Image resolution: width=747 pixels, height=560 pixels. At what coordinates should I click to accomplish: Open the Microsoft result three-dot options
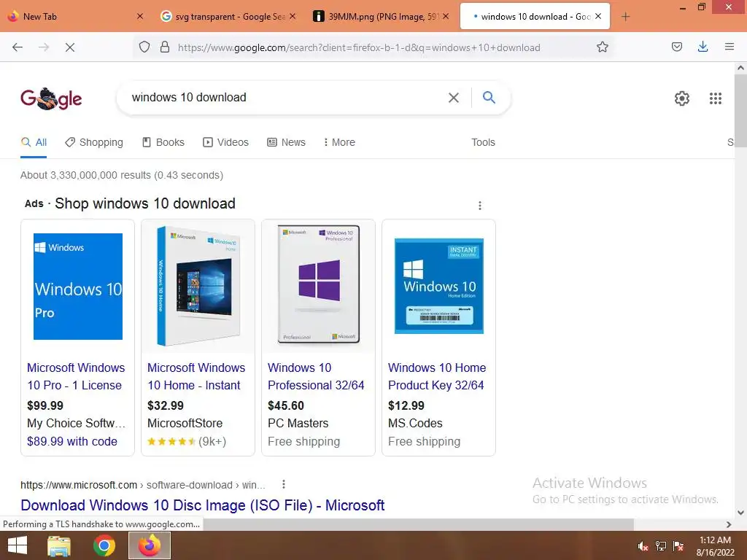tap(284, 484)
